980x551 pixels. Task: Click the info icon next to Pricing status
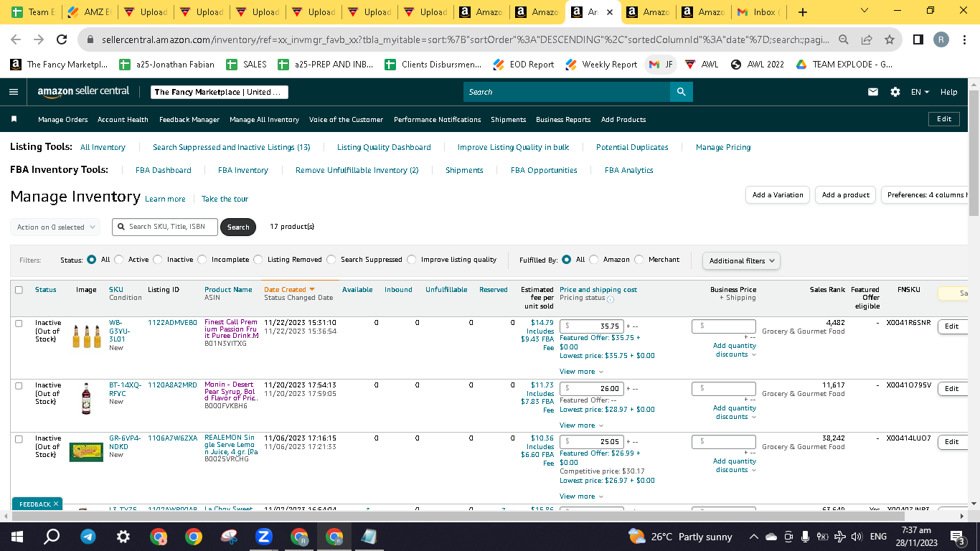[x=611, y=299]
